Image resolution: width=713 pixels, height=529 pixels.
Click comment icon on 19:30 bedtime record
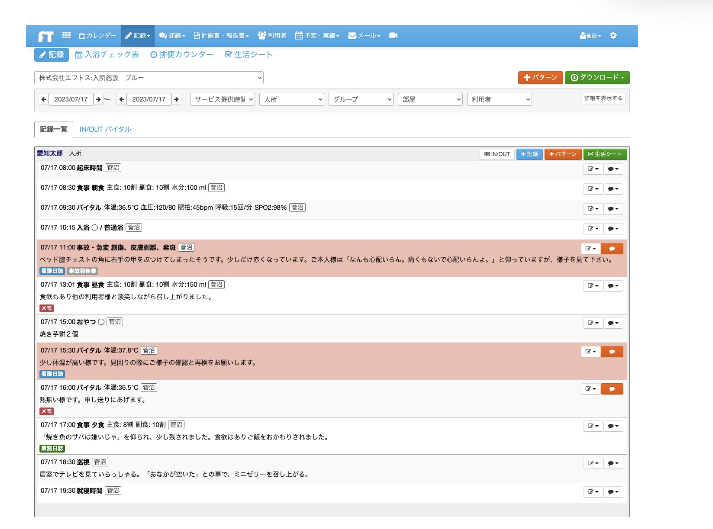[x=613, y=492]
